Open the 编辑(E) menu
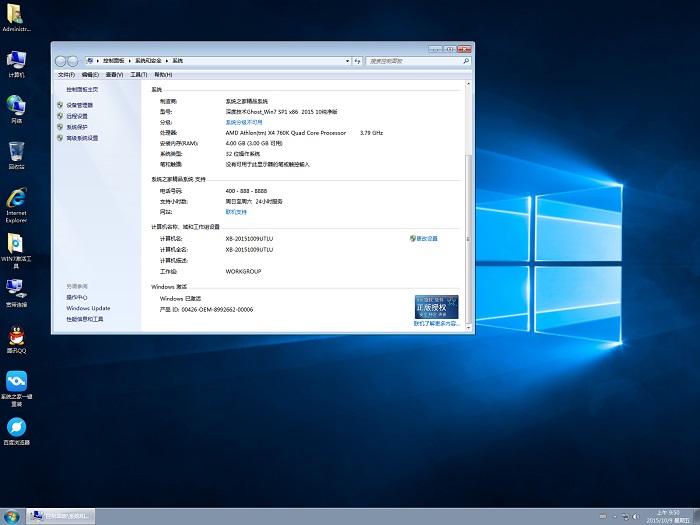 tap(90, 75)
